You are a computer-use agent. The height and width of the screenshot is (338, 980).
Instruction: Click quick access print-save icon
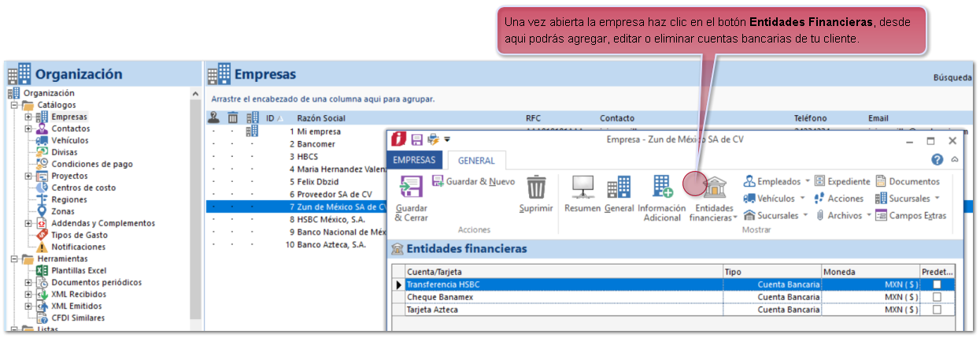[433, 139]
